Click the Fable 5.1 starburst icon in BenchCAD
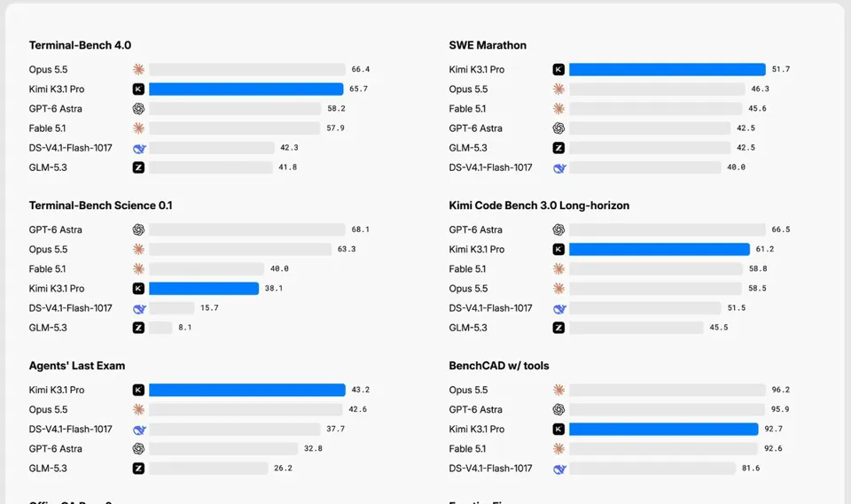The width and height of the screenshot is (851, 504). tap(558, 449)
